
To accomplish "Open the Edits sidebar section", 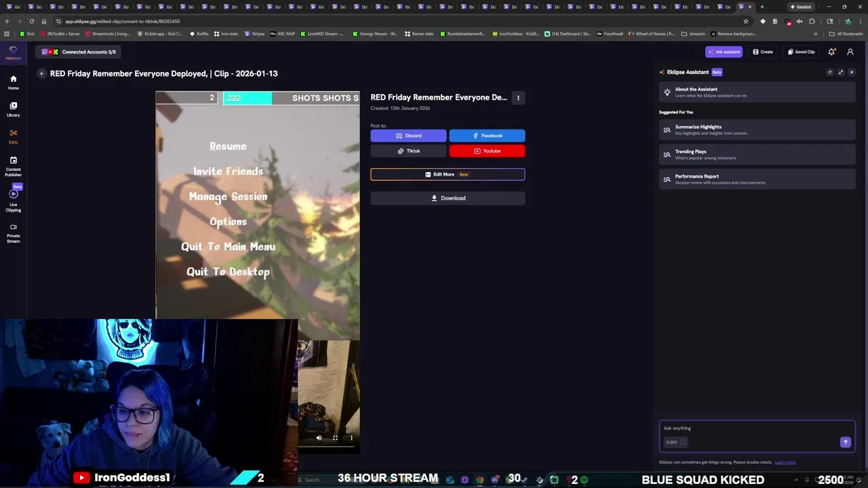I will pyautogui.click(x=13, y=136).
